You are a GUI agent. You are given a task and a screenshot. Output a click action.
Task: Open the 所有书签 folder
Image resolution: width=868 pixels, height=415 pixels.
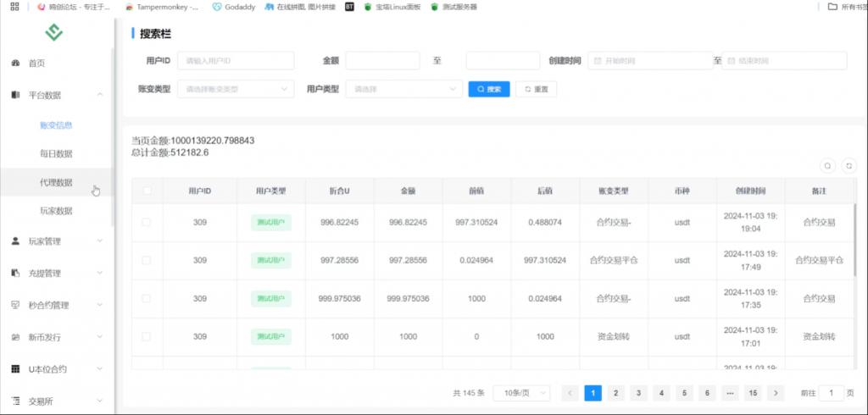(x=848, y=7)
